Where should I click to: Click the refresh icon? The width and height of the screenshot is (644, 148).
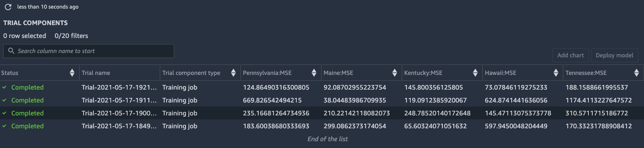pos(8,7)
